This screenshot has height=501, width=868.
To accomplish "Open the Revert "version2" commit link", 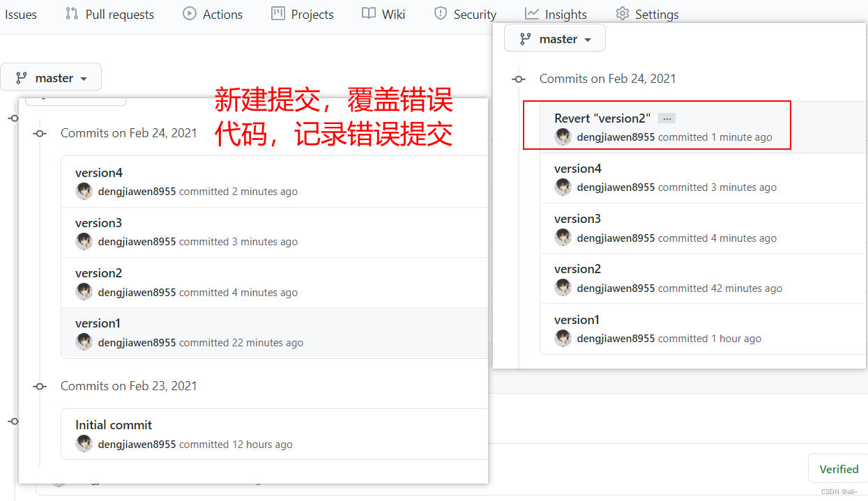I will pyautogui.click(x=602, y=118).
